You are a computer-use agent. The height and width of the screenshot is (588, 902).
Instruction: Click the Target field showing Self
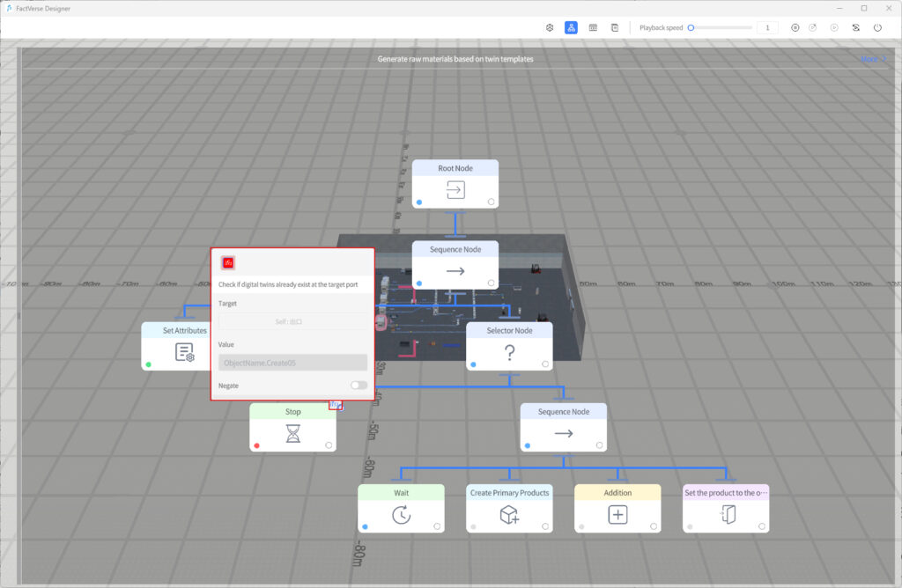coord(292,321)
